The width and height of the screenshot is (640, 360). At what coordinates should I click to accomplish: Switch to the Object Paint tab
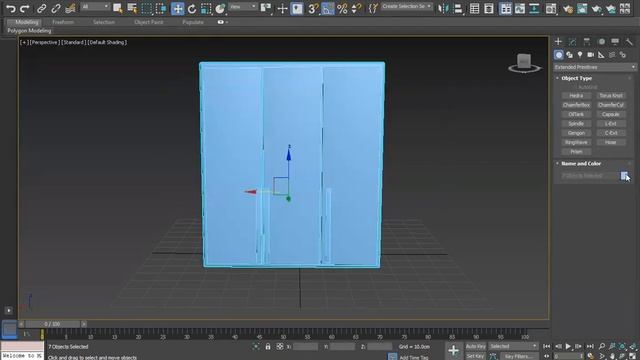pyautogui.click(x=149, y=22)
